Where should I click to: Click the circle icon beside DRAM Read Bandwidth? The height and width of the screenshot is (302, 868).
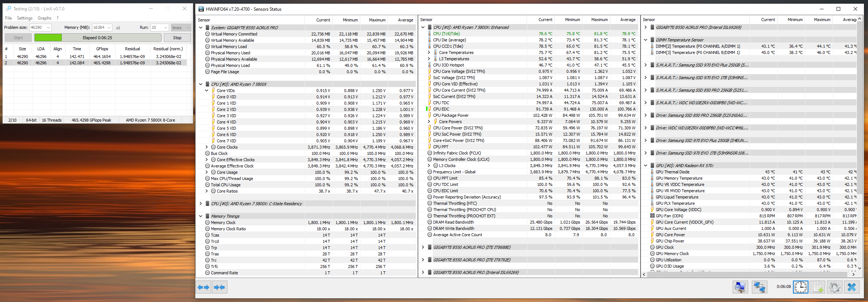pyautogui.click(x=430, y=222)
